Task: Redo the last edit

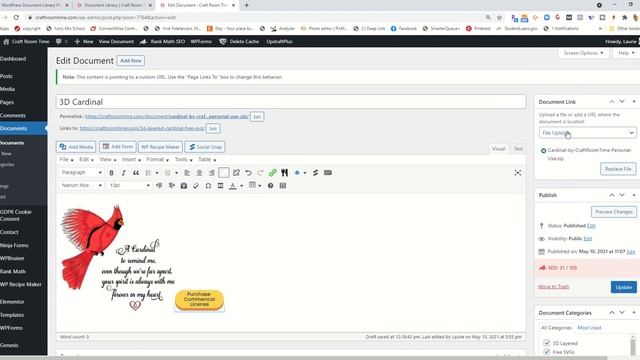Action: tap(260, 173)
